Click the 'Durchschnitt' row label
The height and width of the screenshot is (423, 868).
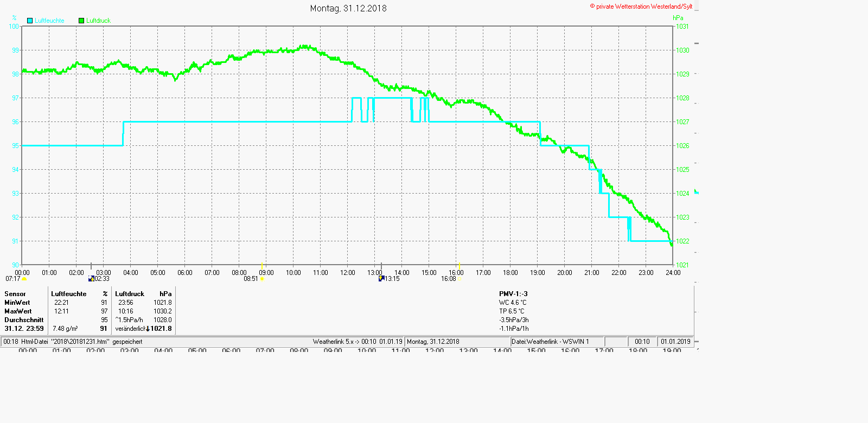pyautogui.click(x=24, y=320)
